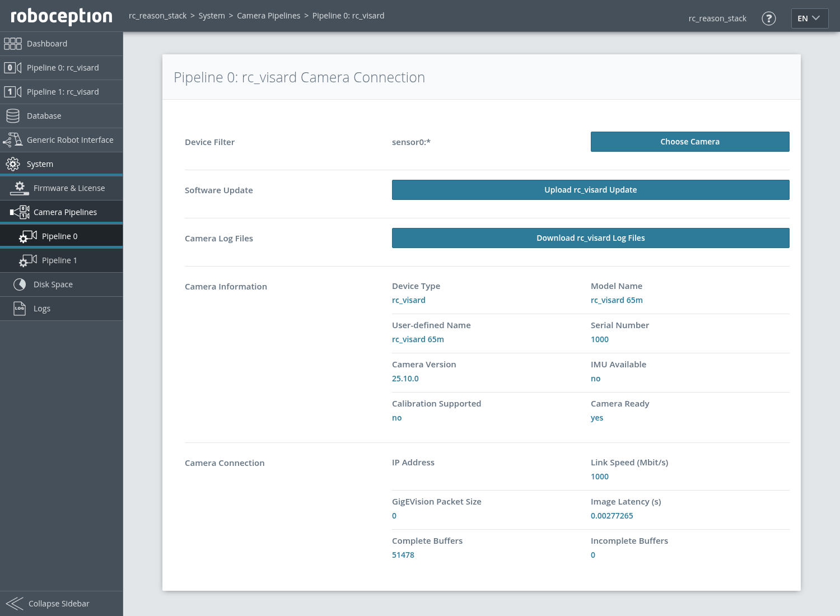840x616 pixels.
Task: Click the help question mark icon
Action: pos(769,18)
